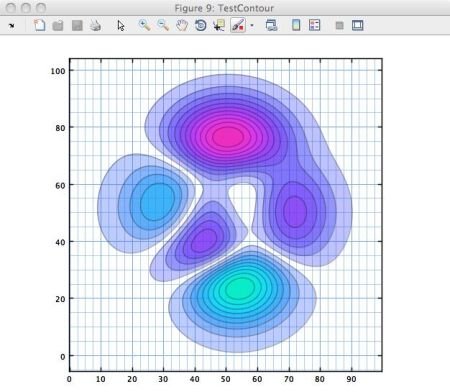Image resolution: width=450 pixels, height=392 pixels.
Task: Select the Pan hand tool
Action: 182,25
